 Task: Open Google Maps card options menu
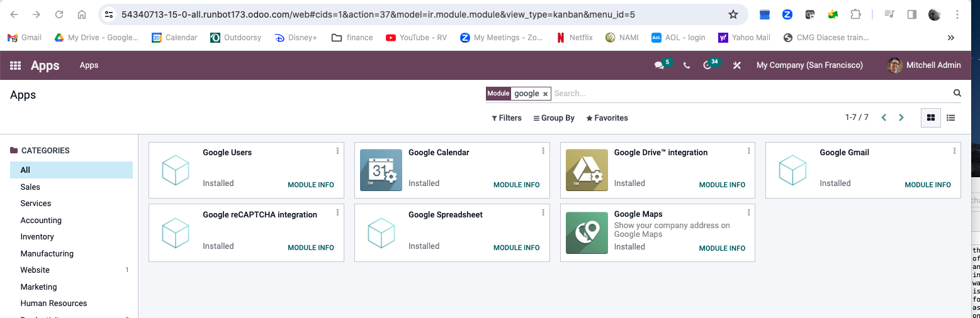tap(748, 212)
